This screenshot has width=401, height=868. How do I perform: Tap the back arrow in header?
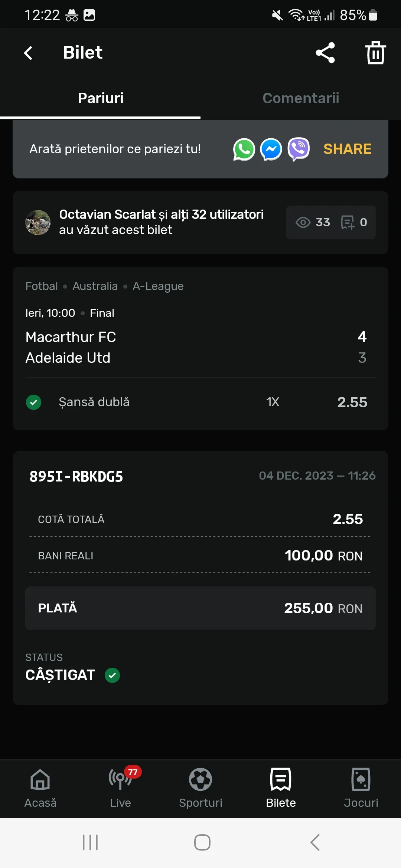pos(28,53)
